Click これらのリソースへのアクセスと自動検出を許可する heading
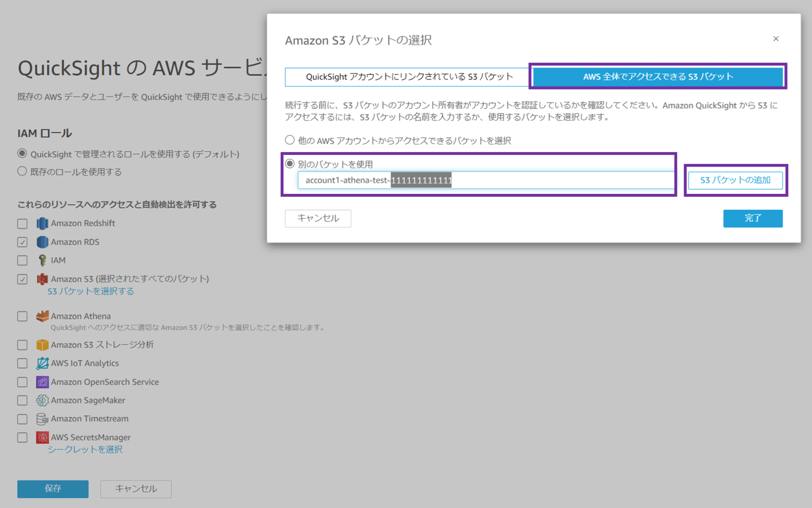 [x=117, y=204]
